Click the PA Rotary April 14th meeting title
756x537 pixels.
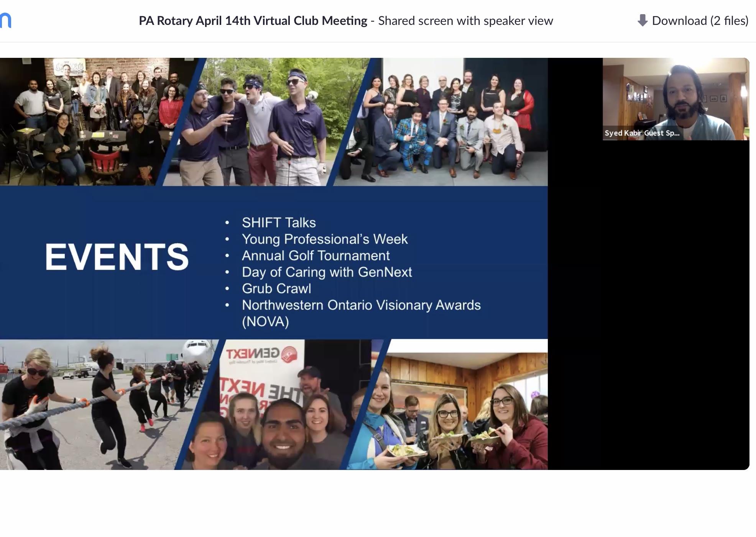[x=253, y=21]
